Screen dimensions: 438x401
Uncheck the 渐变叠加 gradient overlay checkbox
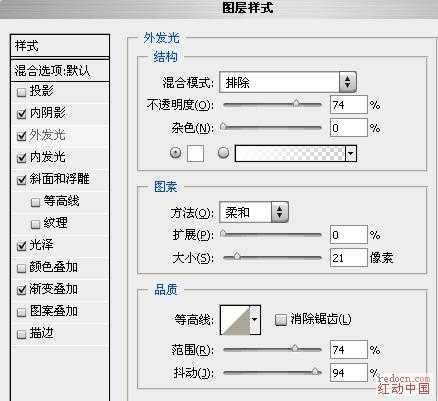pos(21,290)
